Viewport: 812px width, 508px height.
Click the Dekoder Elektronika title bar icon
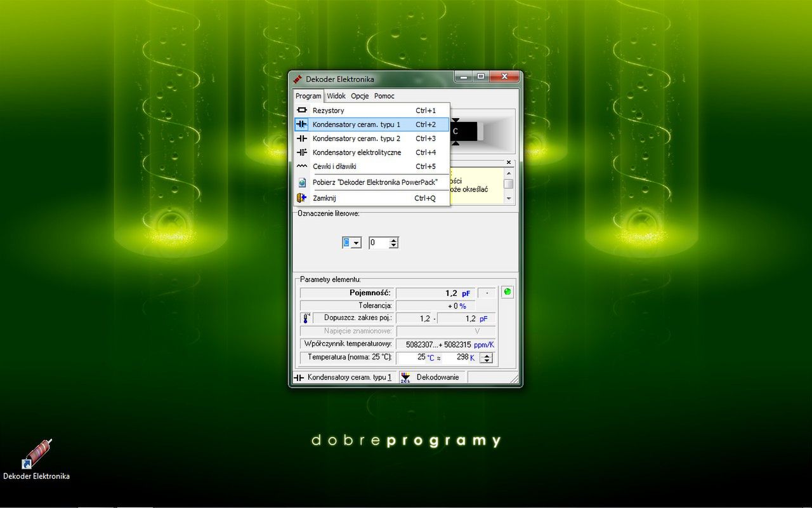point(298,79)
